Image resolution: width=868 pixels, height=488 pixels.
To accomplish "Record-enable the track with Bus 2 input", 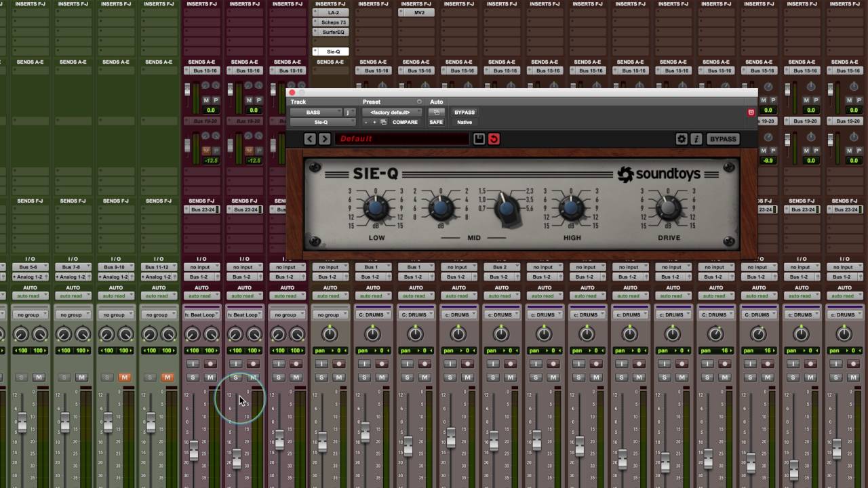I will 510,364.
